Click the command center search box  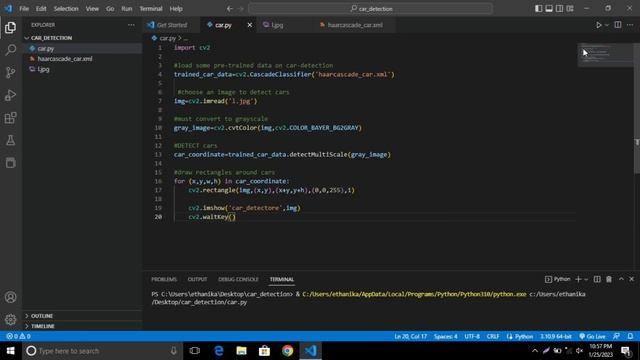370,9
